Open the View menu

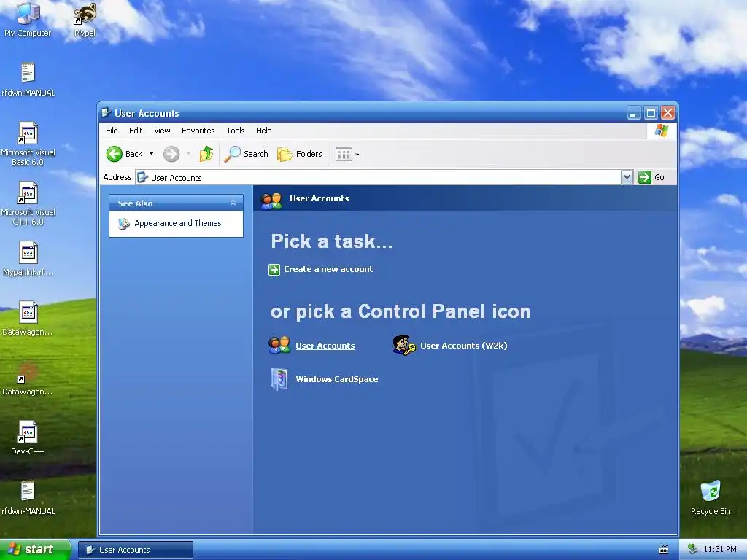pos(162,131)
